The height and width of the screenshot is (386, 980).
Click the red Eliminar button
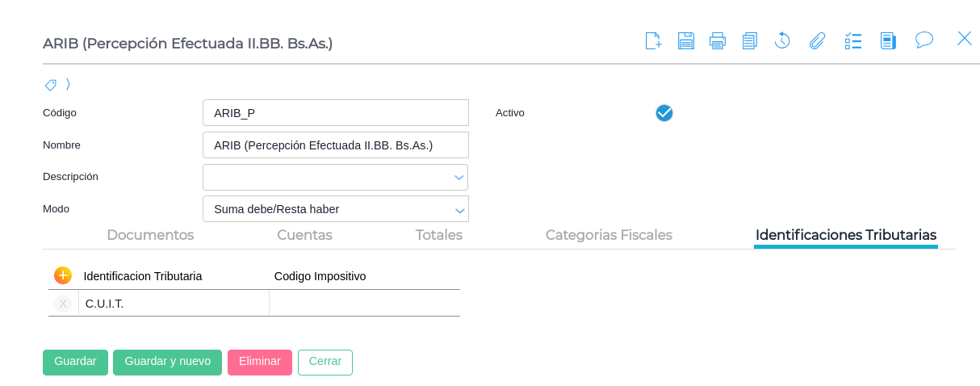(260, 362)
